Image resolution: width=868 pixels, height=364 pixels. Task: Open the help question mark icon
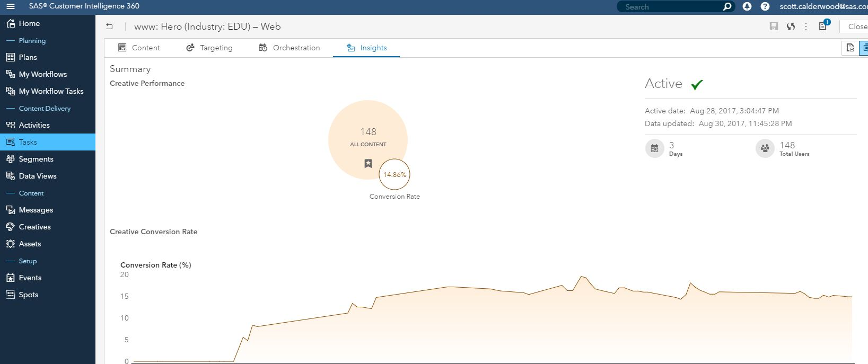tap(765, 6)
